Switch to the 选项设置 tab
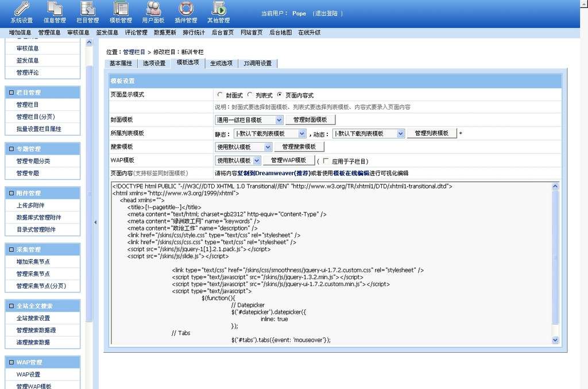The width and height of the screenshot is (588, 389). [154, 63]
